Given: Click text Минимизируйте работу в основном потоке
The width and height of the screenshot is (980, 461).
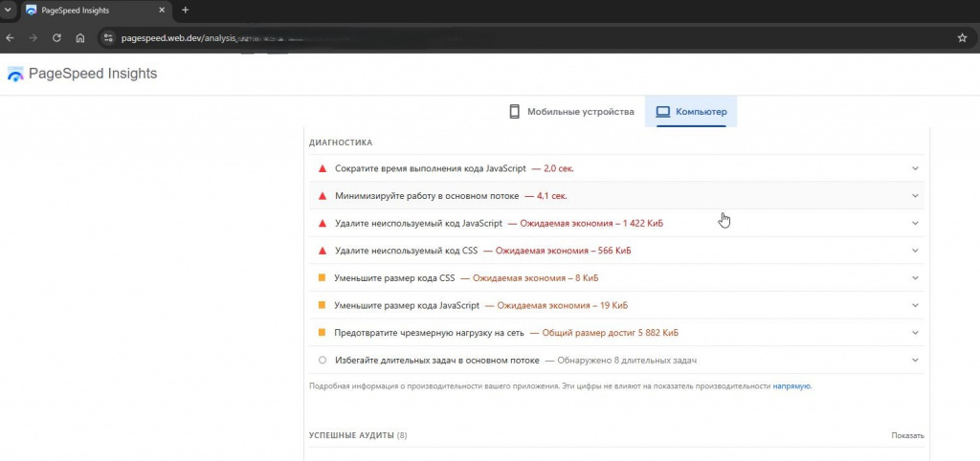Looking at the screenshot, I should 427,196.
